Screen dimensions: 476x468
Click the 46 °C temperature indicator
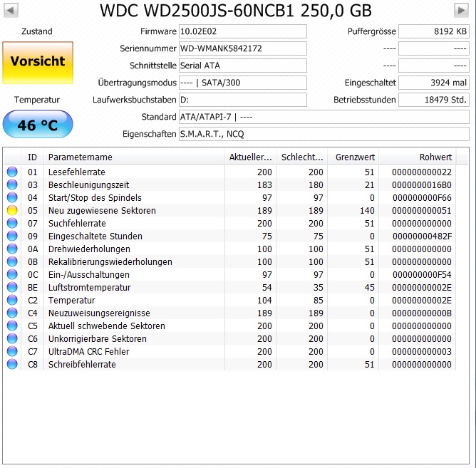tap(38, 124)
